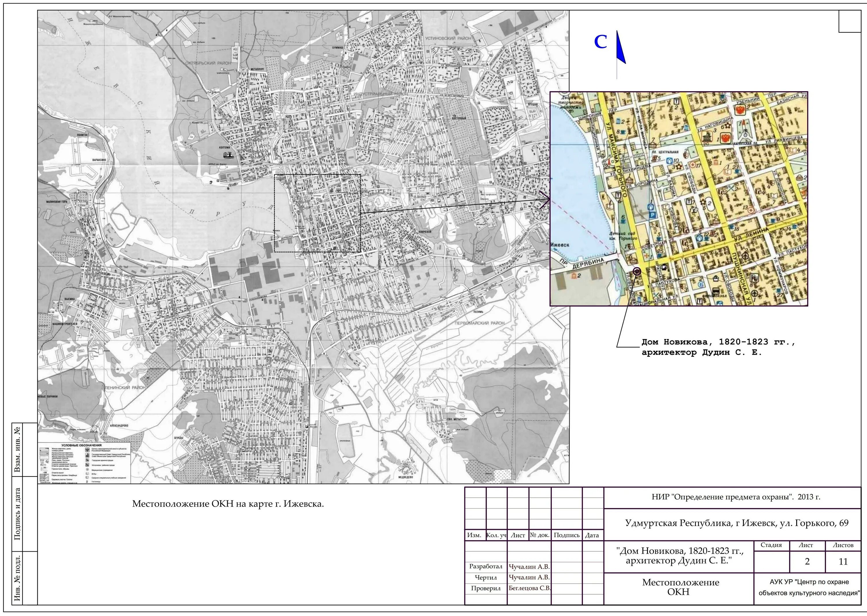
Task: Click the Лист number 2 cell
Action: point(807,561)
